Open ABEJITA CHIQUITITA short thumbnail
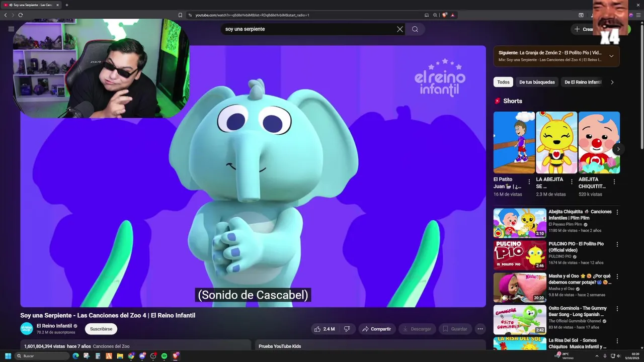Image resolution: width=644 pixels, height=362 pixels. [x=599, y=142]
